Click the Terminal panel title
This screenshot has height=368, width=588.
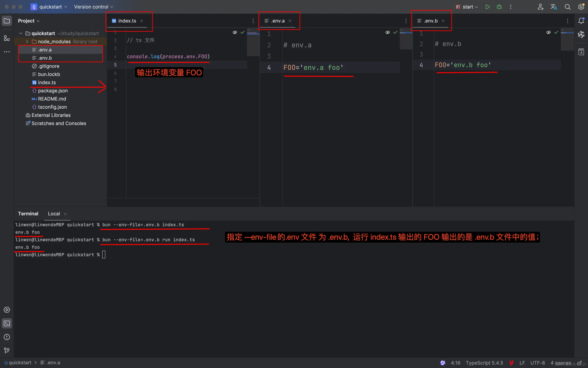(28, 214)
